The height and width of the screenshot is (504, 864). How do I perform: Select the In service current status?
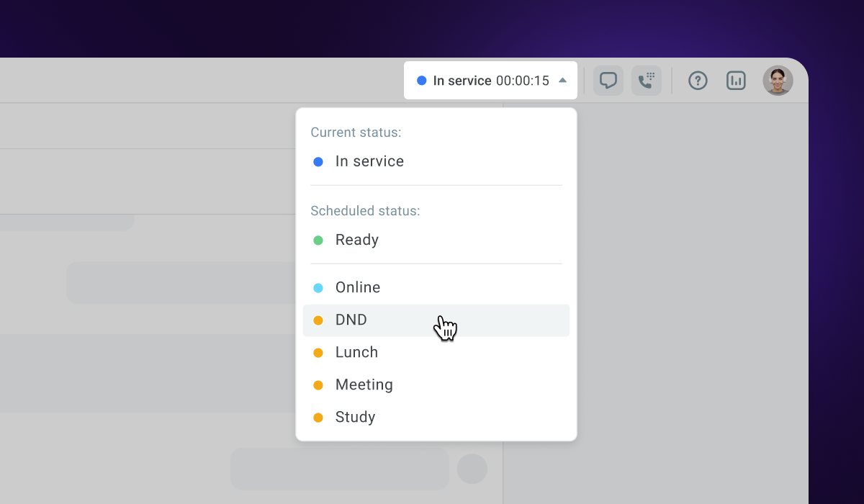click(436, 162)
